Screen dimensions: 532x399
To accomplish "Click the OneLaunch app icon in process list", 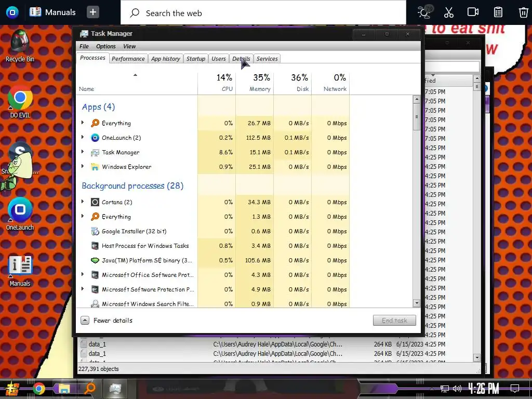I will (x=95, y=138).
